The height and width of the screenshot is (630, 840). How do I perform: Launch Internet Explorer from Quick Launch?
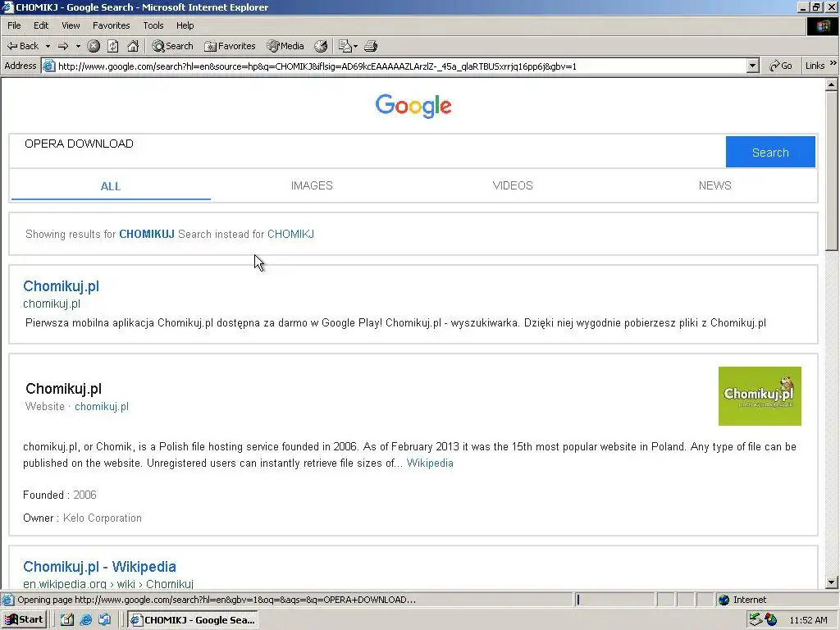click(x=85, y=620)
